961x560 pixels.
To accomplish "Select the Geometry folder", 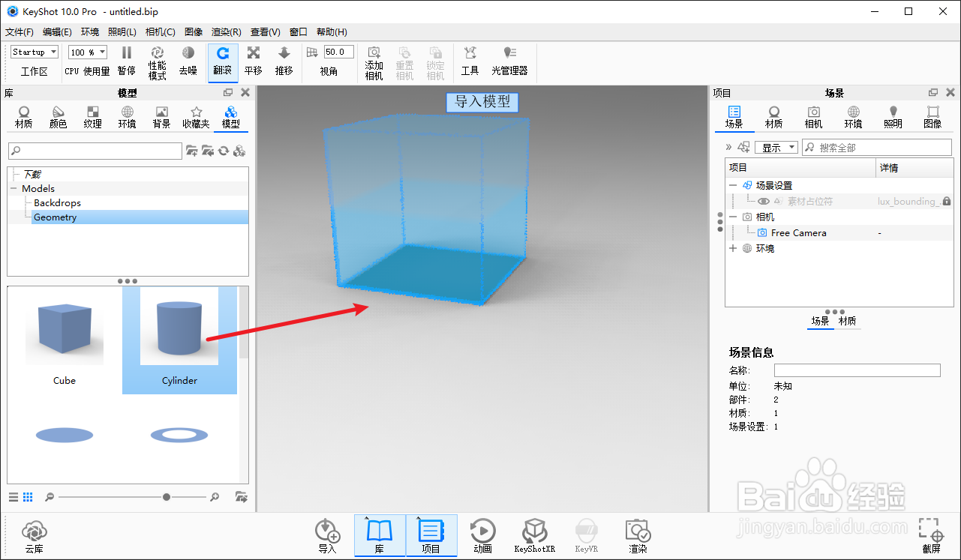I will pos(55,217).
